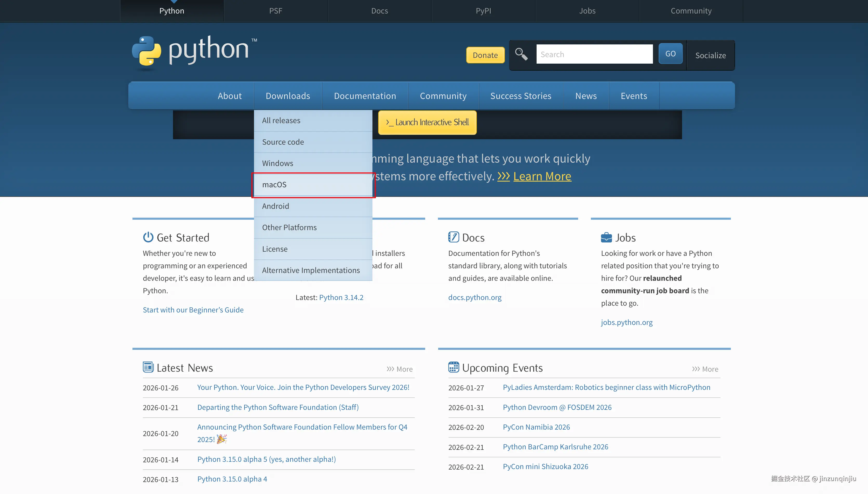The image size is (868, 494).
Task: Expand the Community nav menu
Action: pyautogui.click(x=443, y=96)
